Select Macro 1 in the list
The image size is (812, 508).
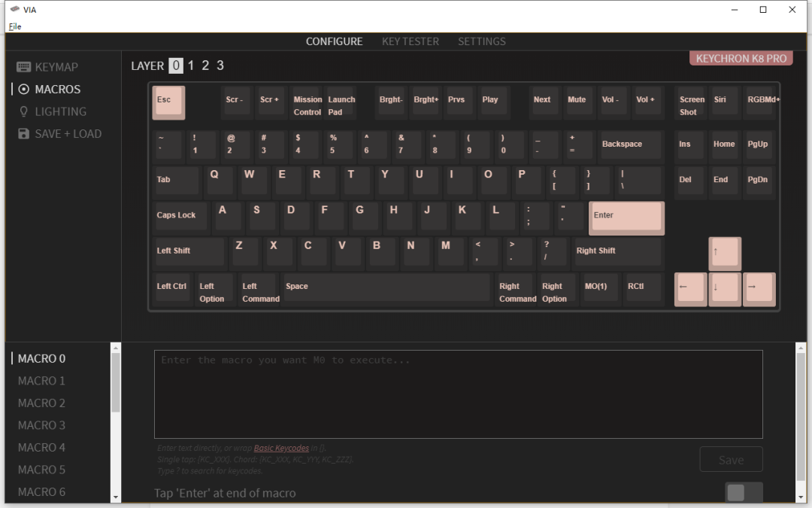(41, 381)
